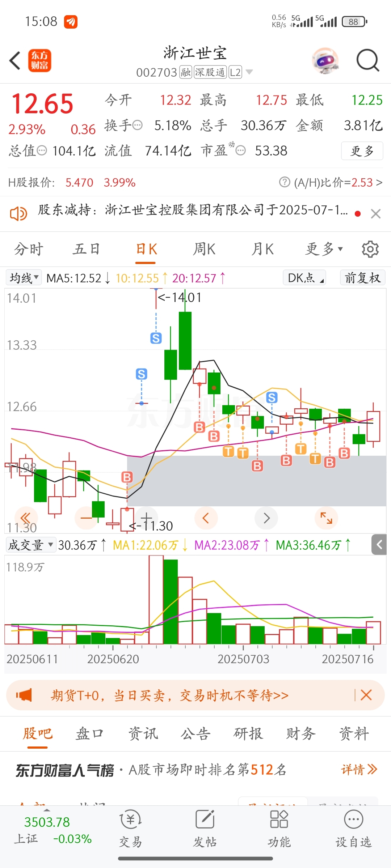Tap the 融 margin badge

point(186,72)
